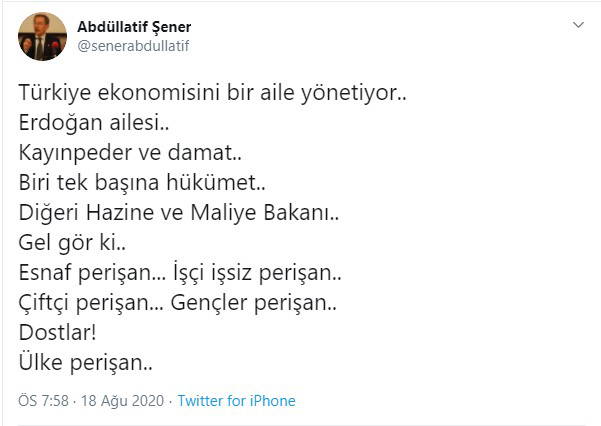
Task: Open the Twitter for iPhone source link
Action: click(x=236, y=401)
